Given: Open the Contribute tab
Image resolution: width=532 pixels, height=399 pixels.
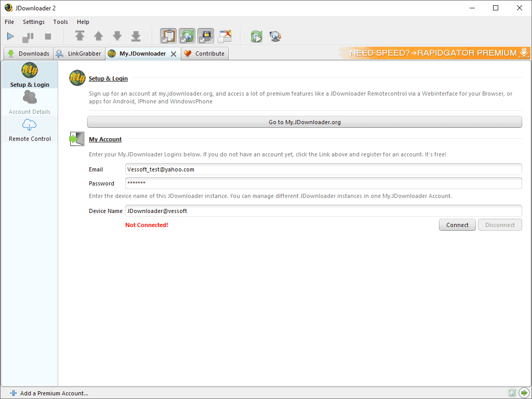Looking at the screenshot, I should pyautogui.click(x=205, y=54).
